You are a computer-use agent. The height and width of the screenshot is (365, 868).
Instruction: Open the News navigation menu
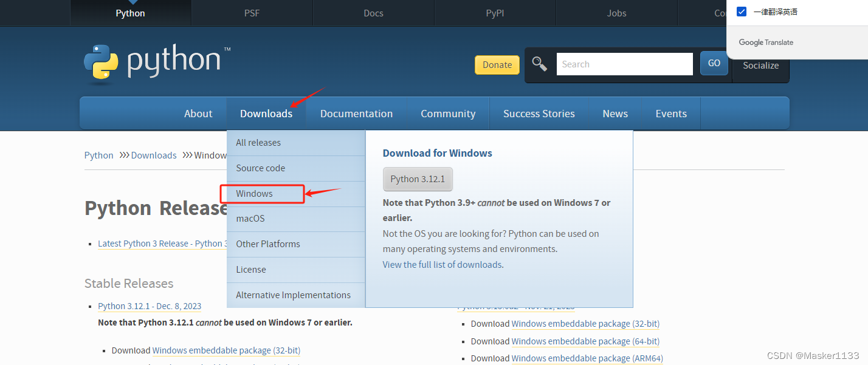[x=615, y=114]
